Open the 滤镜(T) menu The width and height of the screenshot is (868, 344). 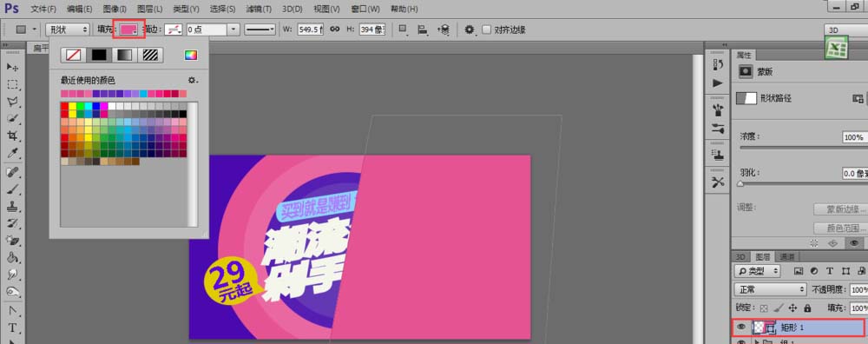(259, 10)
